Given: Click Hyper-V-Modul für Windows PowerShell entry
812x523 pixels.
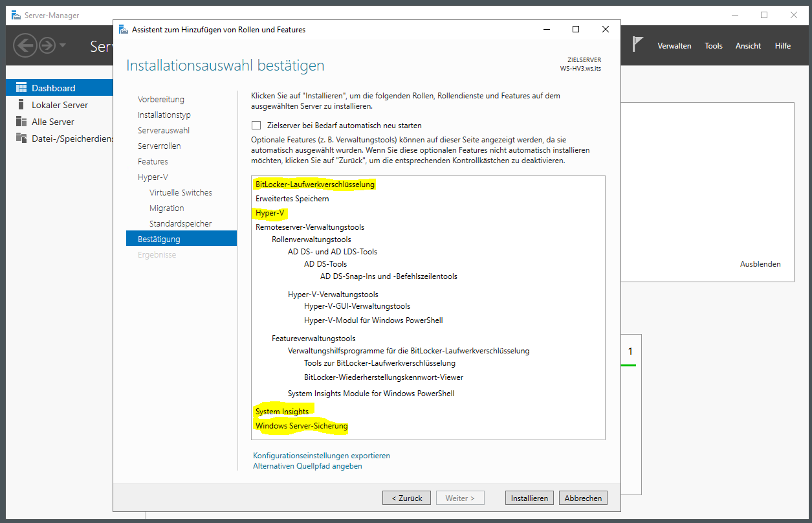Looking at the screenshot, I should pos(373,320).
